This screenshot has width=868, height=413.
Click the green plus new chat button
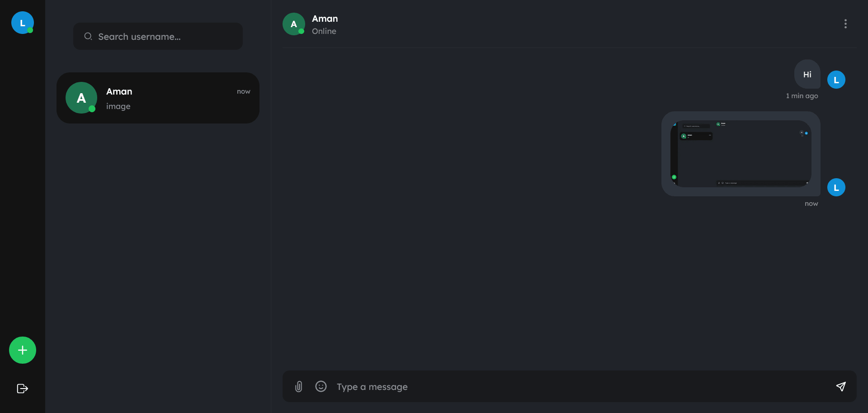coord(23,350)
